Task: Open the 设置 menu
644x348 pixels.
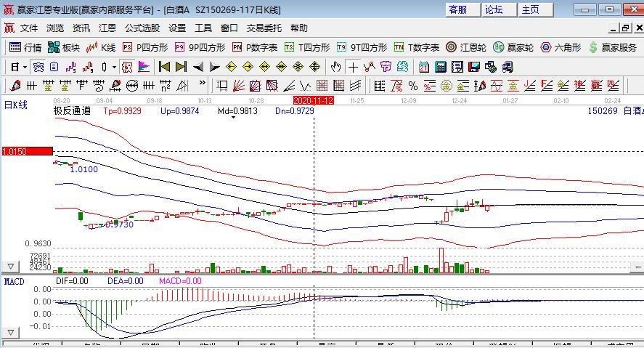Action: point(177,28)
